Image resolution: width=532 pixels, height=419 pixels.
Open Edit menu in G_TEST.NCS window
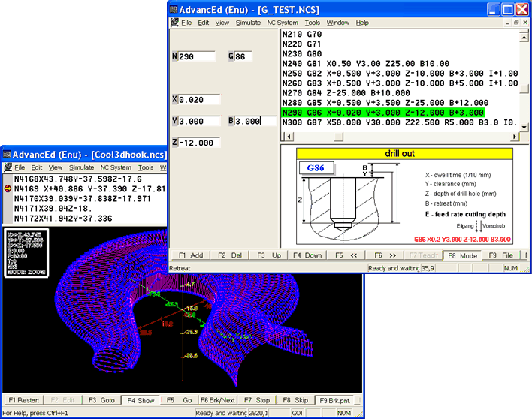click(204, 23)
